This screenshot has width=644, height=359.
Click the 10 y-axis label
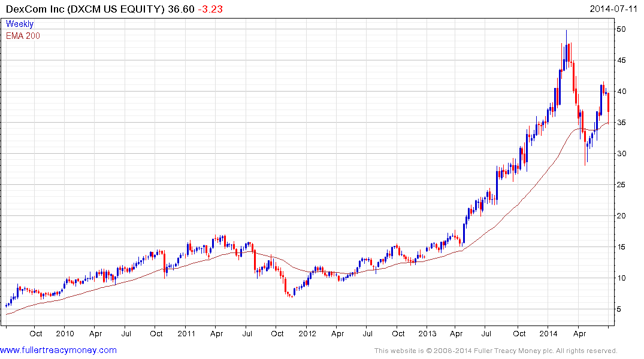click(x=621, y=278)
